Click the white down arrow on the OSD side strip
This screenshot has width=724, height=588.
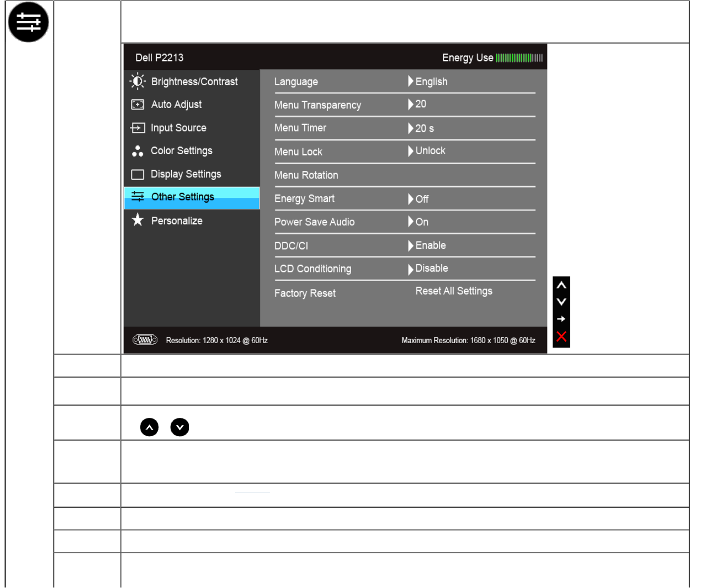(561, 302)
